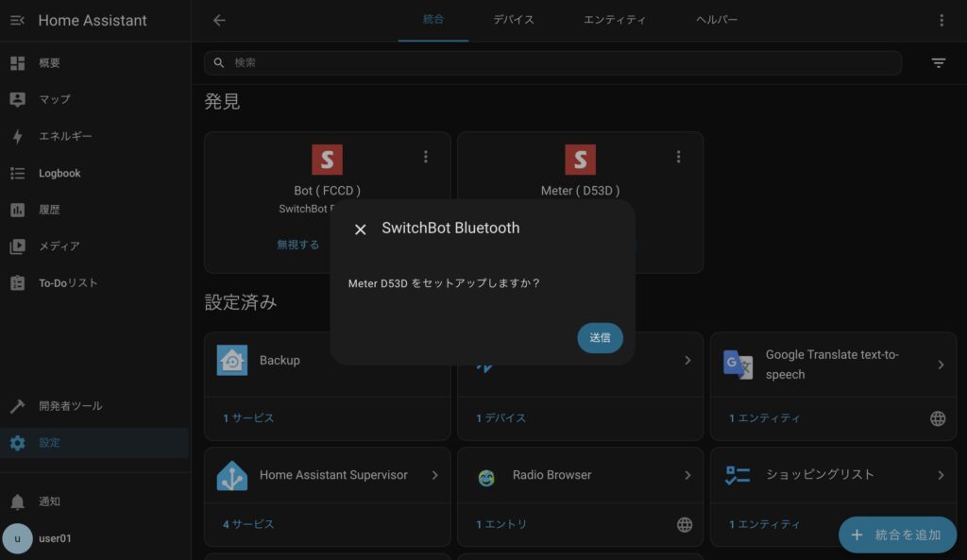Screen dimensions: 967x560
Task: Click the globe icon on Radio Browser card
Action: click(685, 525)
